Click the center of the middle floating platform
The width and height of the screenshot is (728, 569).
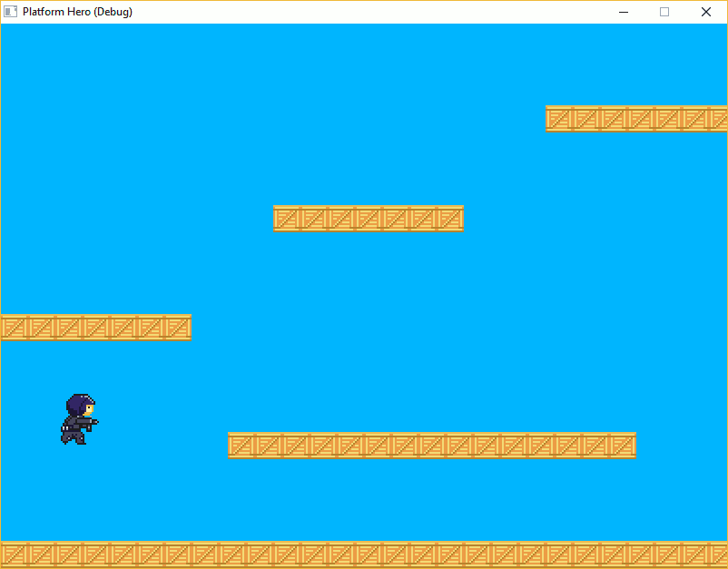point(369,218)
